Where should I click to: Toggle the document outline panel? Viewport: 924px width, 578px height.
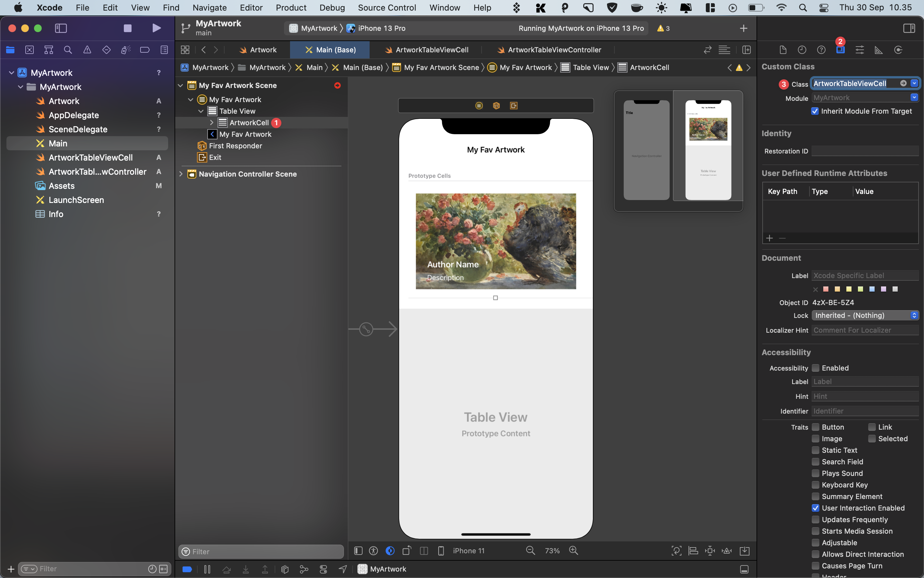coord(358,550)
